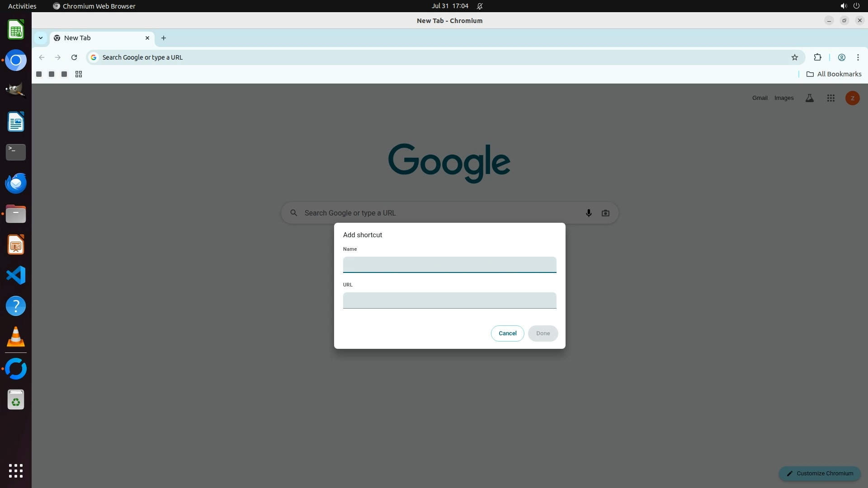The image size is (868, 488).
Task: Open the Chromium profile icon in toolbar
Action: point(841,57)
